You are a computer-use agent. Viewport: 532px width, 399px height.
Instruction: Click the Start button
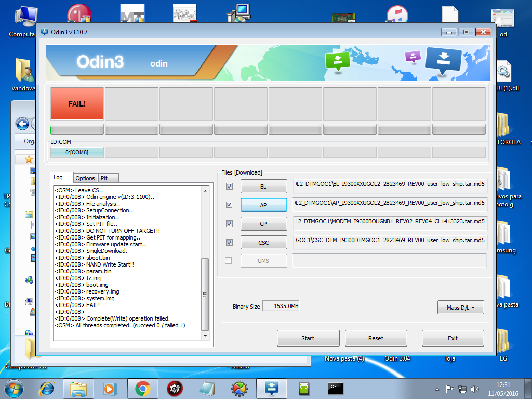[x=308, y=338]
